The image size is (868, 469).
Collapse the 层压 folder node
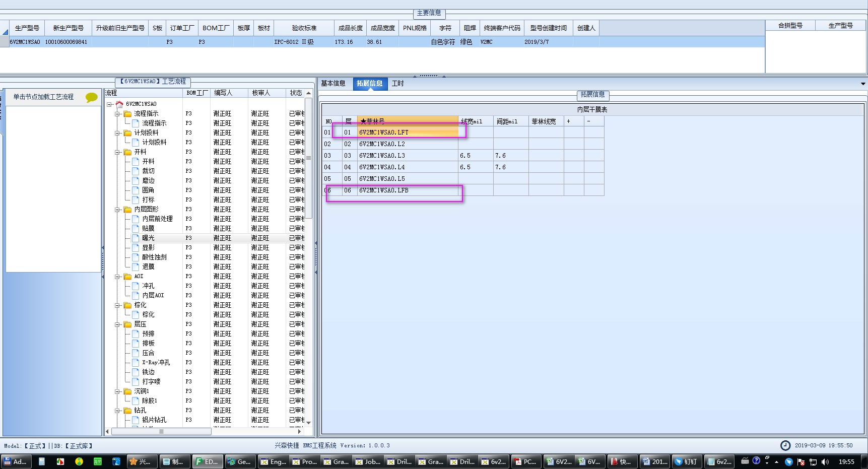117,324
